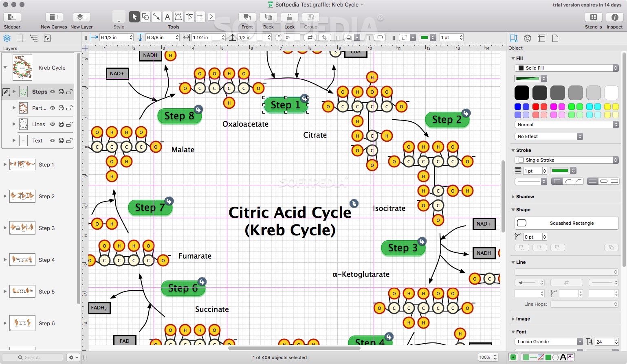Bring selection to Front
Image resolution: width=627 pixels, height=364 pixels.
click(247, 17)
